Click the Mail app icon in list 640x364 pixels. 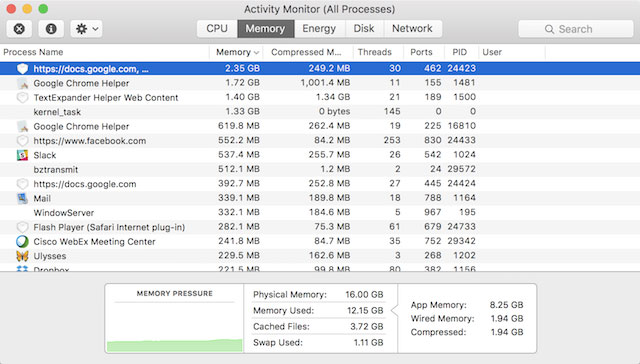click(x=22, y=198)
